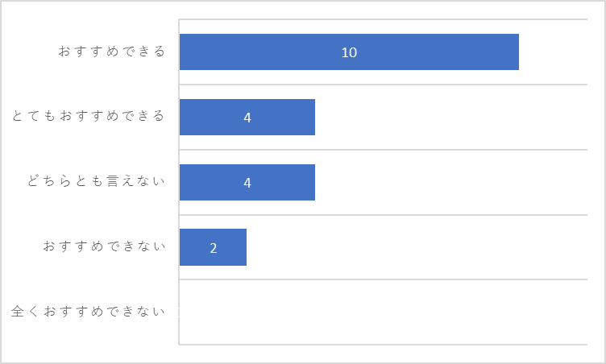Click data label 4 on とてもおすすめできる bar
The height and width of the screenshot is (364, 606).
[x=247, y=118]
